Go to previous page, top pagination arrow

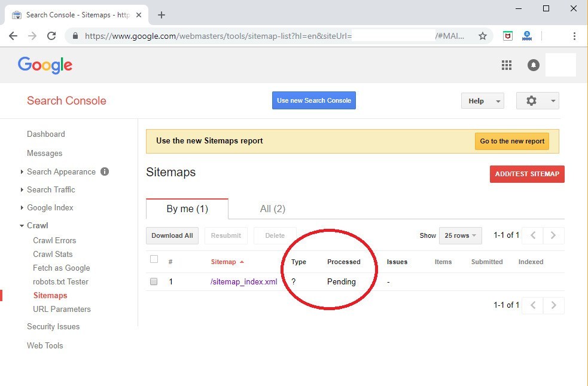532,235
